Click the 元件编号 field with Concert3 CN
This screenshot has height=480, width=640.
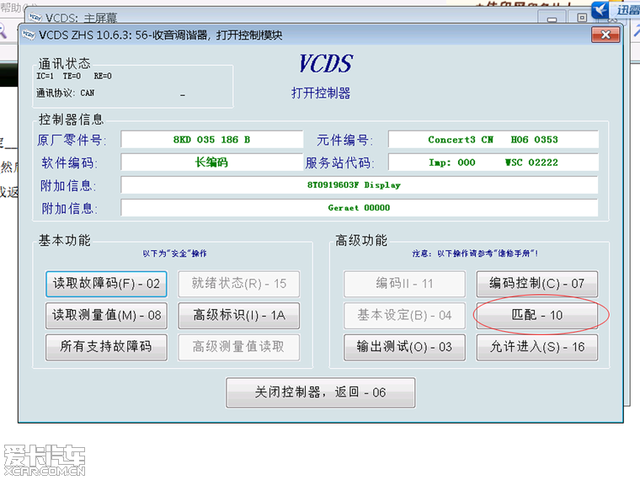pyautogui.click(x=492, y=140)
